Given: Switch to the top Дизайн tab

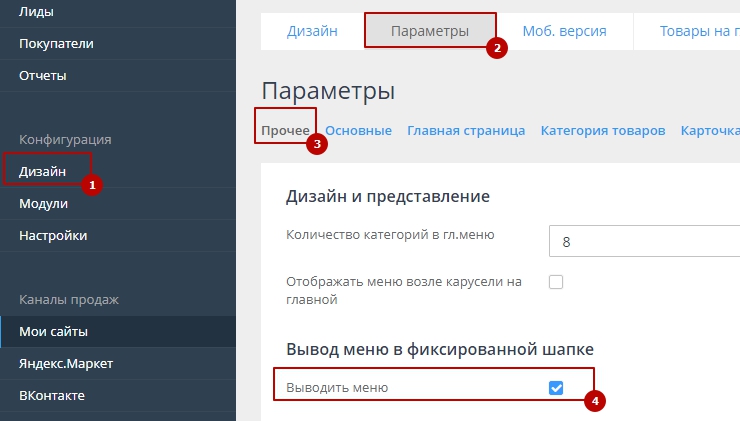Looking at the screenshot, I should tap(312, 31).
